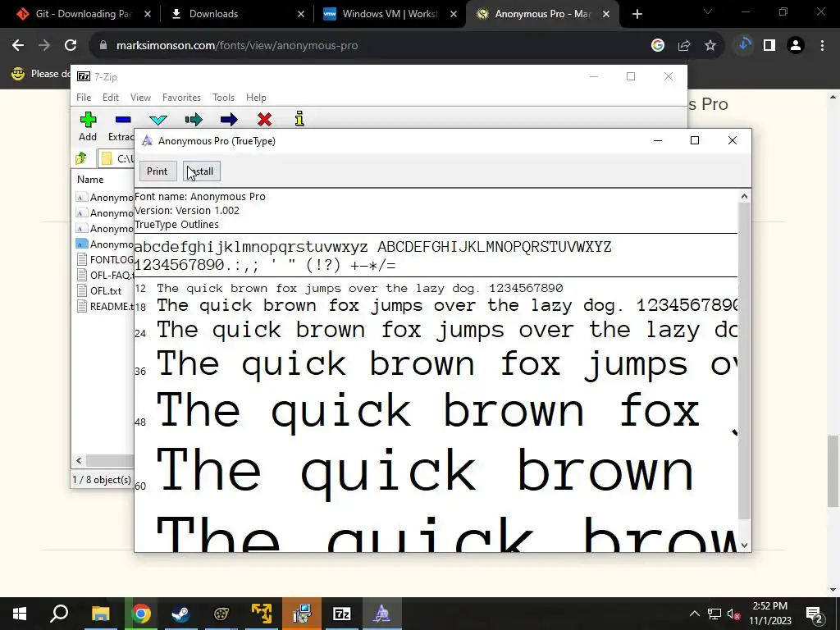Open the Help menu in 7-Zip
The height and width of the screenshot is (630, 840).
coord(256,98)
